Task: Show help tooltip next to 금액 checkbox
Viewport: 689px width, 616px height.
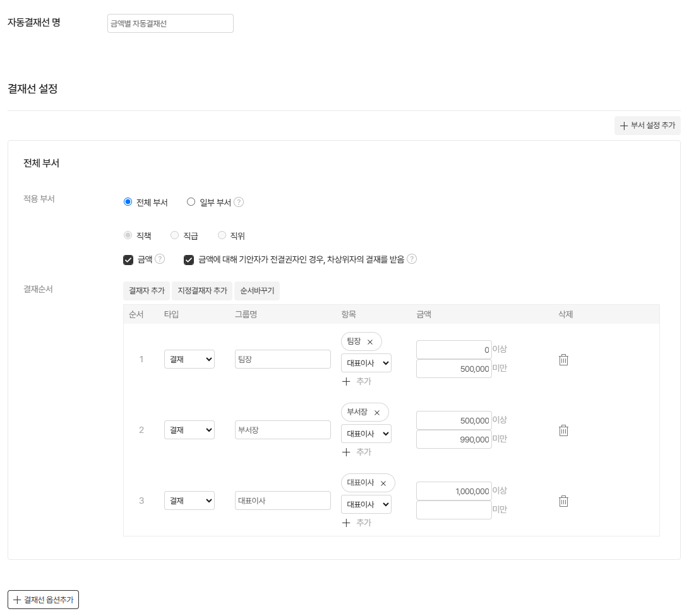Action: (x=160, y=259)
